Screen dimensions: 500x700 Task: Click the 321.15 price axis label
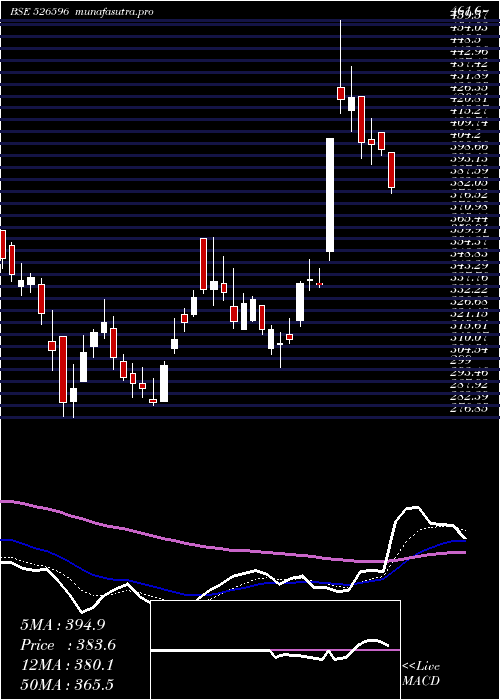coord(469,314)
